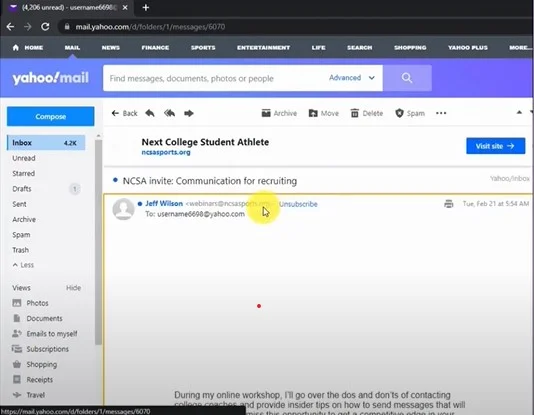Open the Life nav item
534x415 pixels.
click(318, 48)
